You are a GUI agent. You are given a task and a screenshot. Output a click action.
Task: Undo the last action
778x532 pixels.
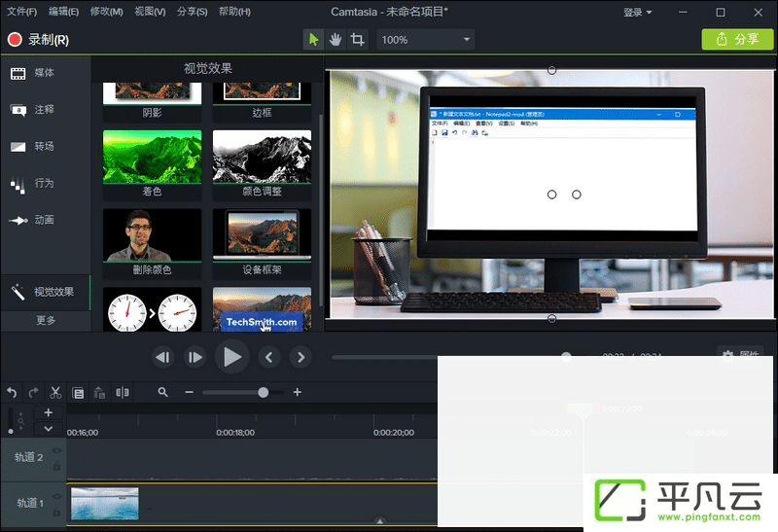click(x=12, y=393)
